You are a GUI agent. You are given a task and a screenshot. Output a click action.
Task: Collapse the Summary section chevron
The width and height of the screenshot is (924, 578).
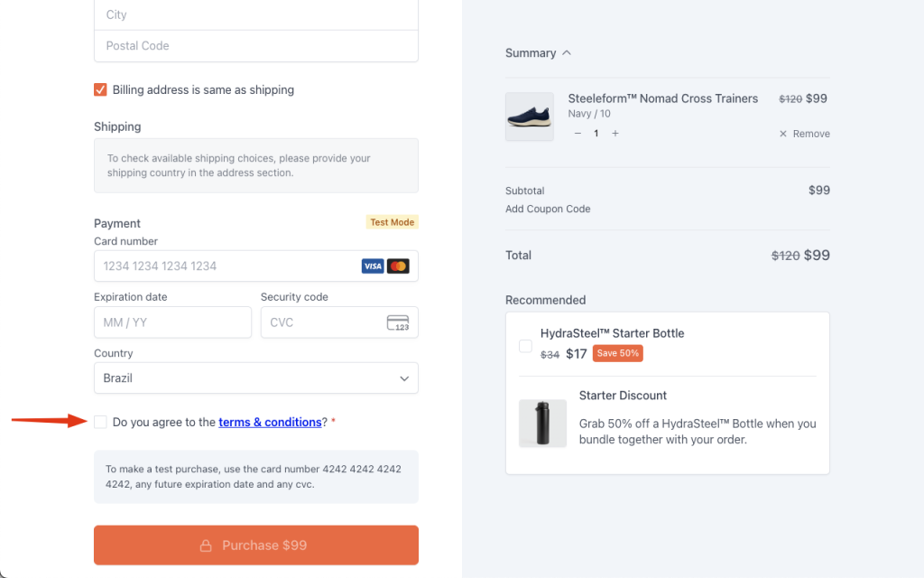point(567,52)
